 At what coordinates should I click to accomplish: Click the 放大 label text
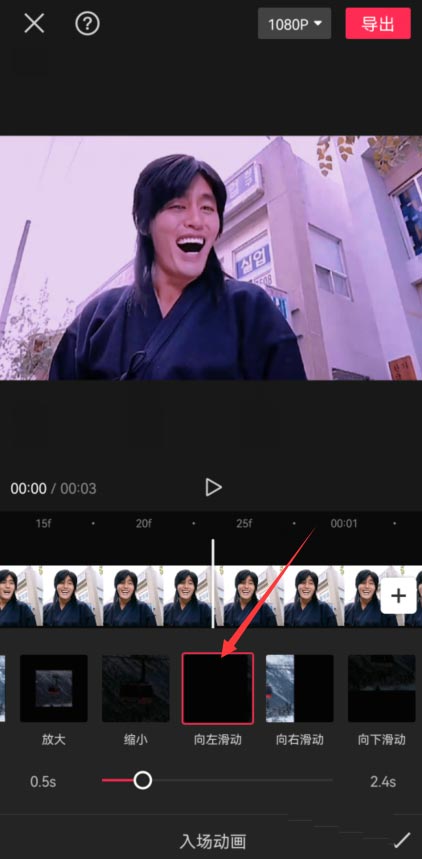(x=54, y=740)
